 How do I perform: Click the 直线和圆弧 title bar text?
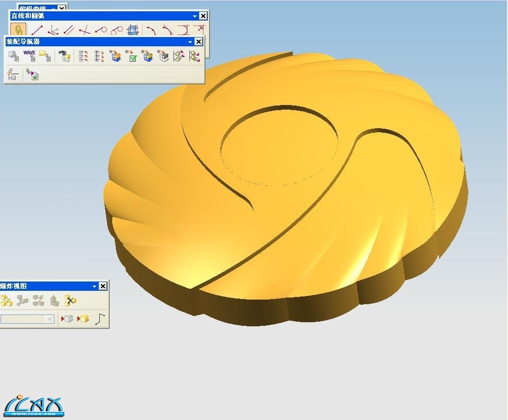pyautogui.click(x=28, y=16)
